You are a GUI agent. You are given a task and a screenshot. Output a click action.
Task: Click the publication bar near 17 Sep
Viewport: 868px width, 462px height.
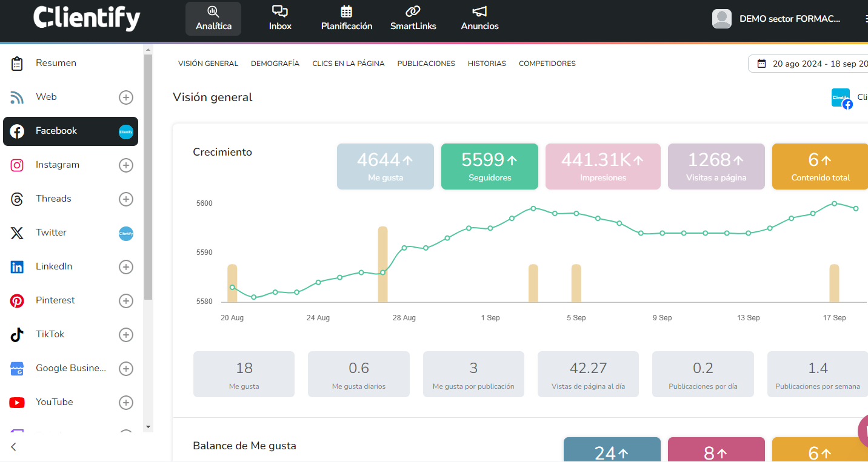(835, 283)
